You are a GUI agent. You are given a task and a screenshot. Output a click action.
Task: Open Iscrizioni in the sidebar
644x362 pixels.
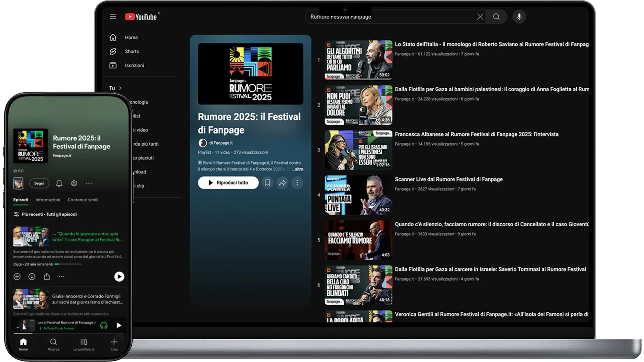pos(134,65)
